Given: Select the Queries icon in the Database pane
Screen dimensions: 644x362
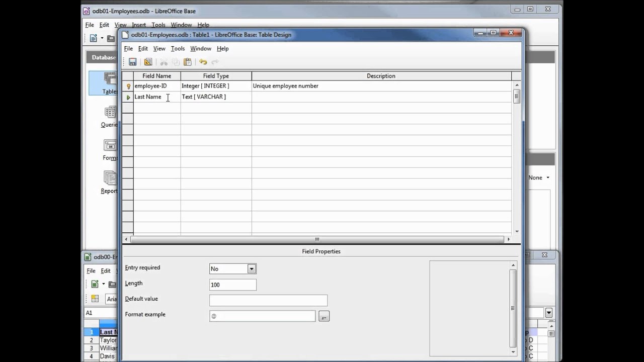Looking at the screenshot, I should click(110, 116).
